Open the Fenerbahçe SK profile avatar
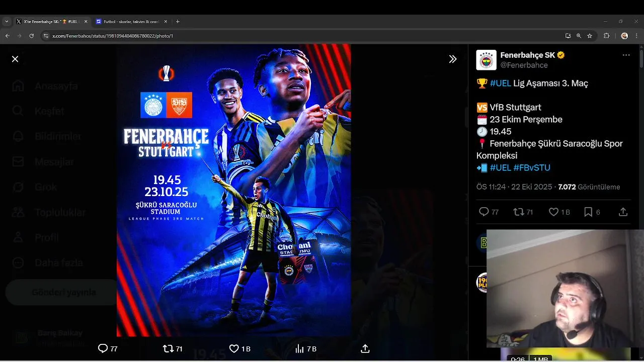The width and height of the screenshot is (644, 362). point(486,60)
